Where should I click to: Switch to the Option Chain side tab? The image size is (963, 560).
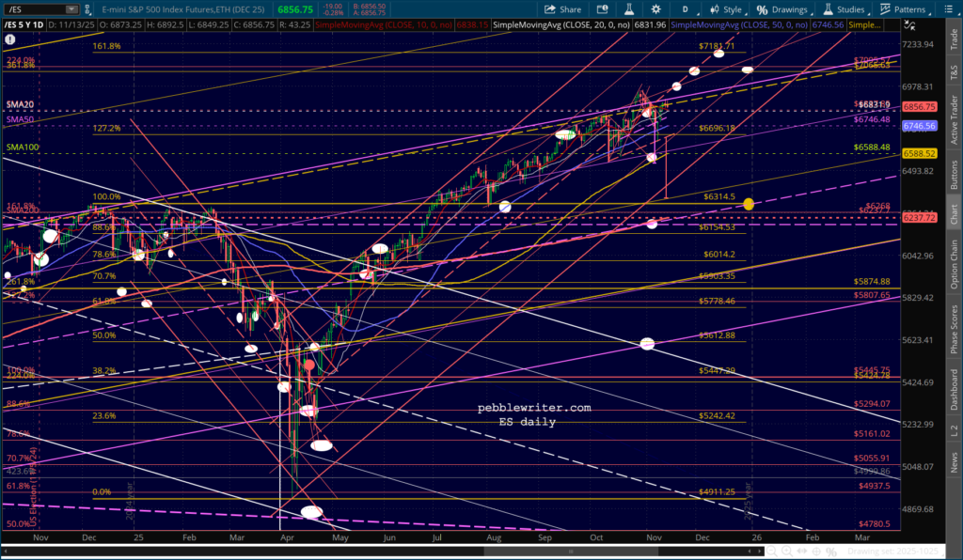[x=954, y=264]
